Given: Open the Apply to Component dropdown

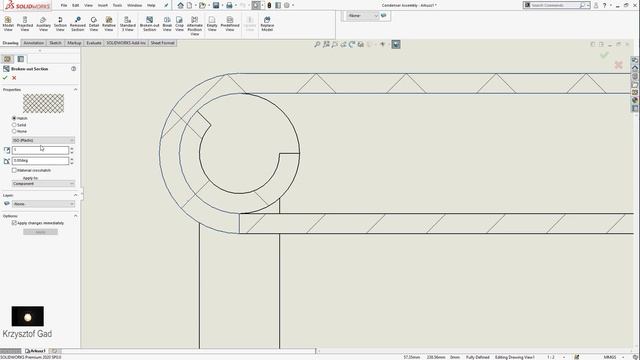Looking at the screenshot, I should (x=43, y=184).
